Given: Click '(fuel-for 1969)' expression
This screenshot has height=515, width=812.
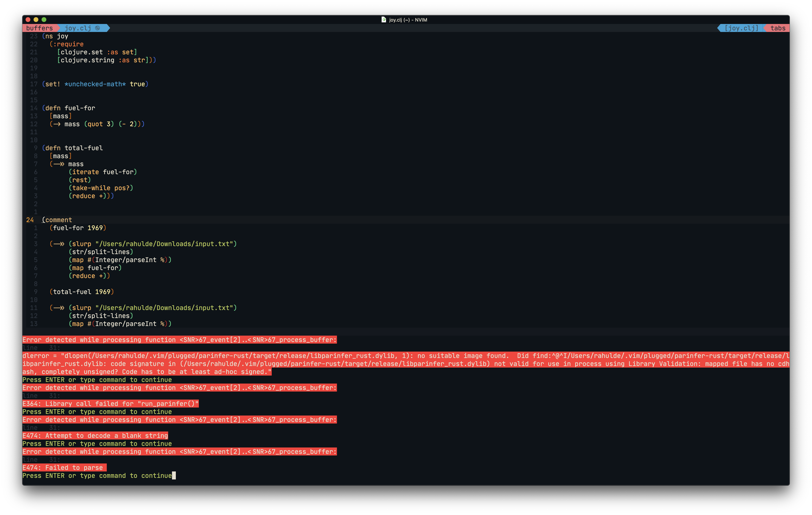Looking at the screenshot, I should 78,228.
